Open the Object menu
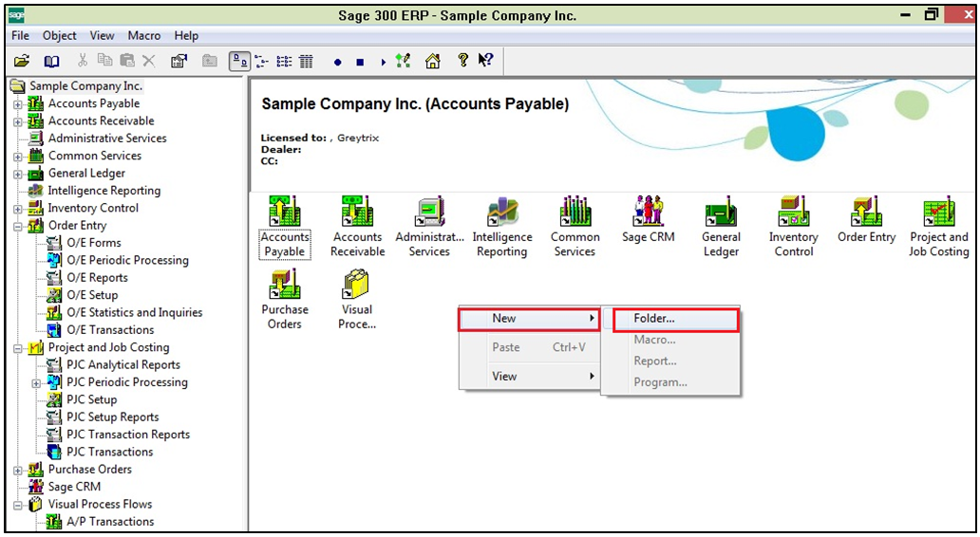The image size is (980, 537). click(60, 36)
